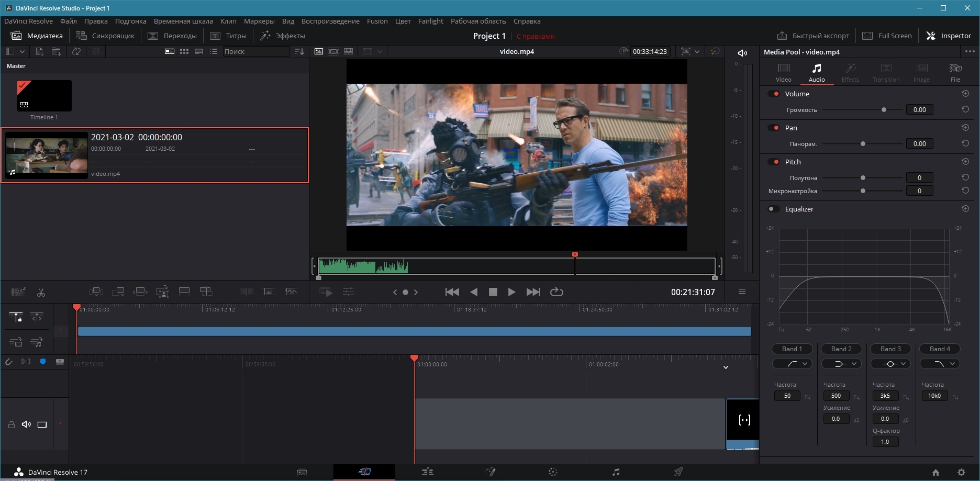Image resolution: width=980 pixels, height=481 pixels.
Task: Open the Титры titles panel
Action: [x=228, y=36]
